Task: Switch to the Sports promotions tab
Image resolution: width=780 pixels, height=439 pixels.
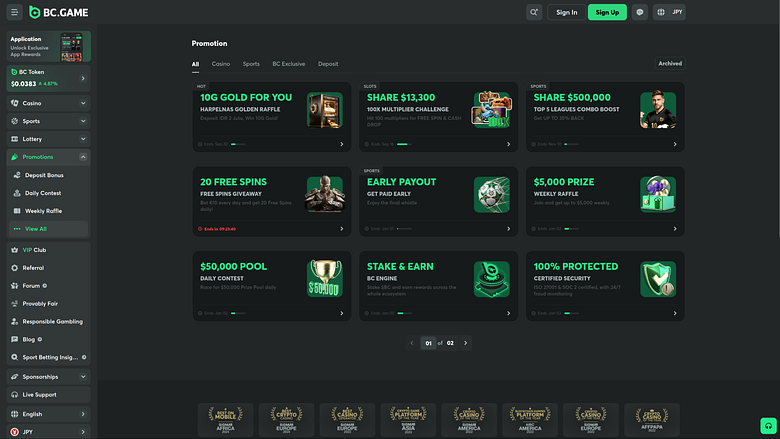Action: [251, 64]
